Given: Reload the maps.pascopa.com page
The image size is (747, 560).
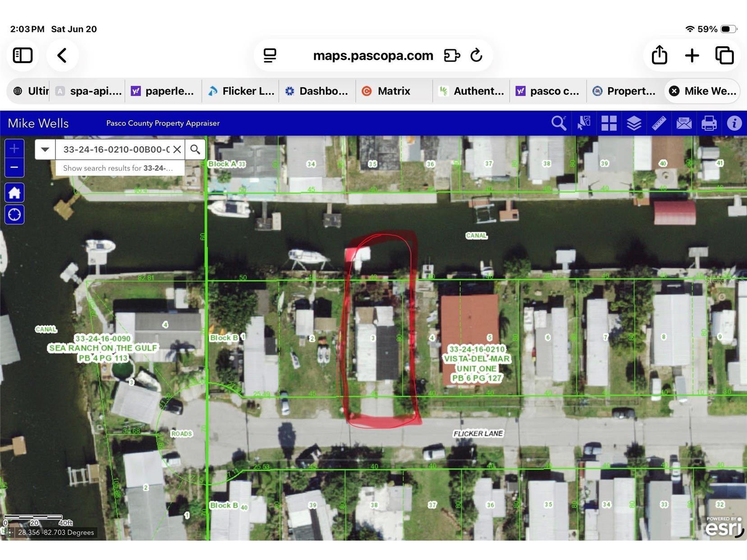Looking at the screenshot, I should point(477,55).
